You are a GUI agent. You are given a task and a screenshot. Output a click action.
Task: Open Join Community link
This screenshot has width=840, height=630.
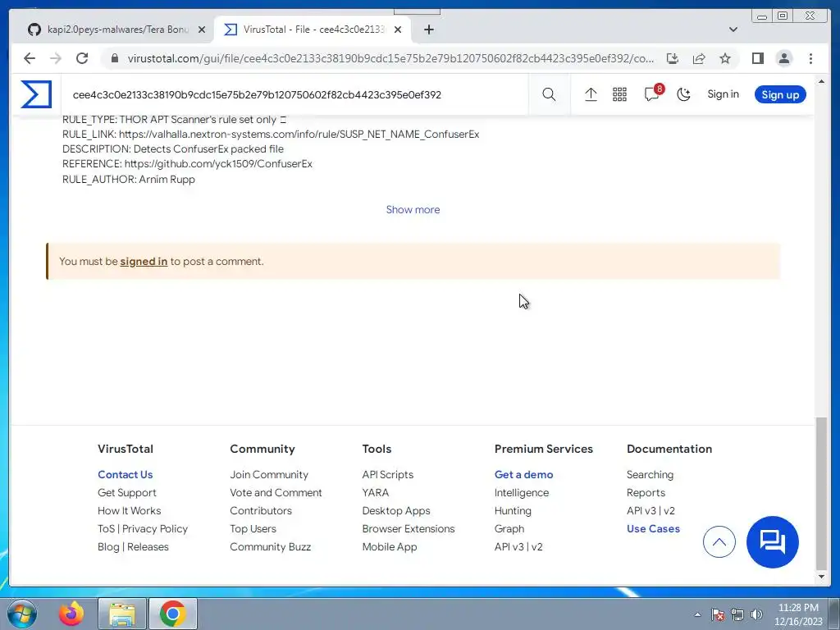click(x=269, y=475)
